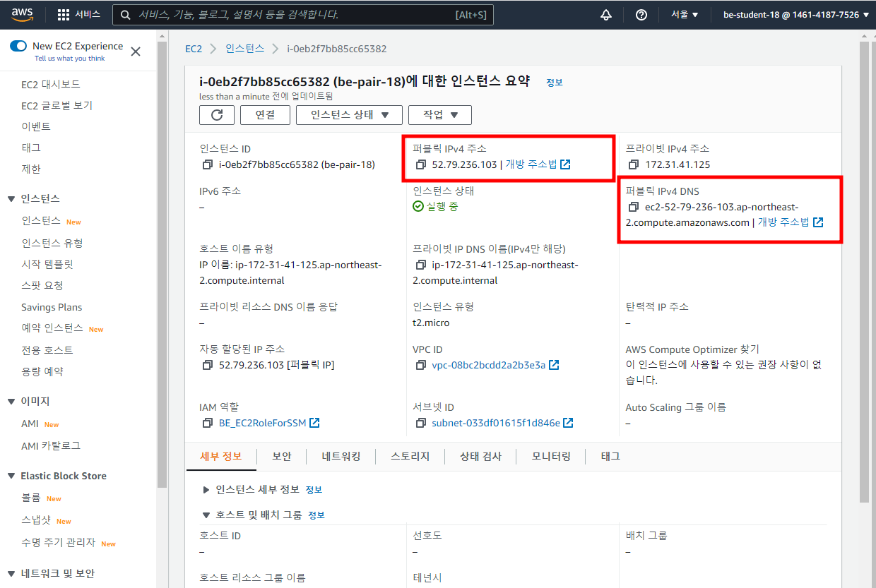876x588 pixels.
Task: Copy the subnet ID value
Action: pos(420,424)
